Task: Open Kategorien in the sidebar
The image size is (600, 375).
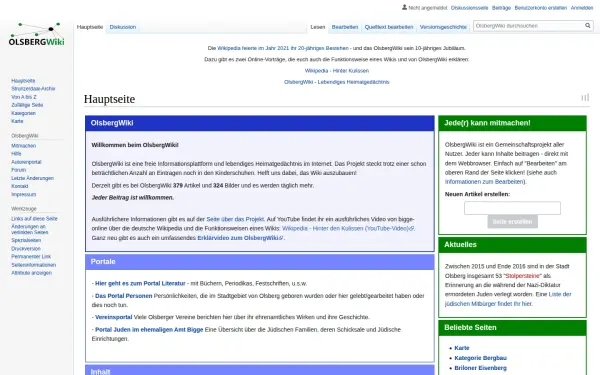Action: tap(23, 113)
